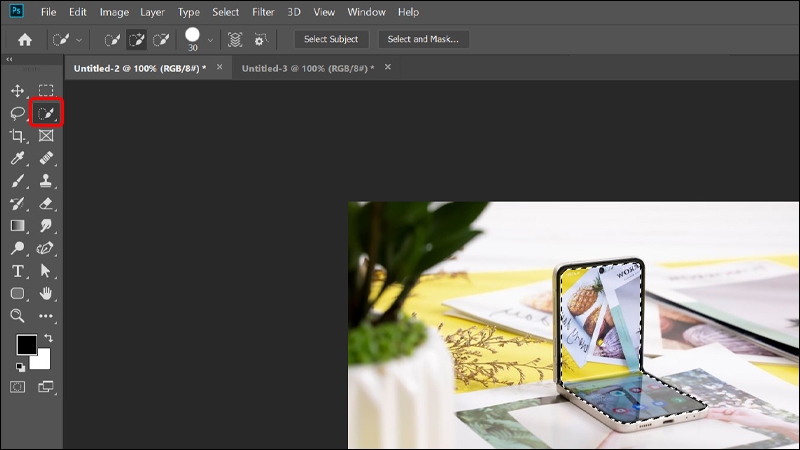
Task: Close the Untitled-2 document tab
Action: pyautogui.click(x=219, y=67)
